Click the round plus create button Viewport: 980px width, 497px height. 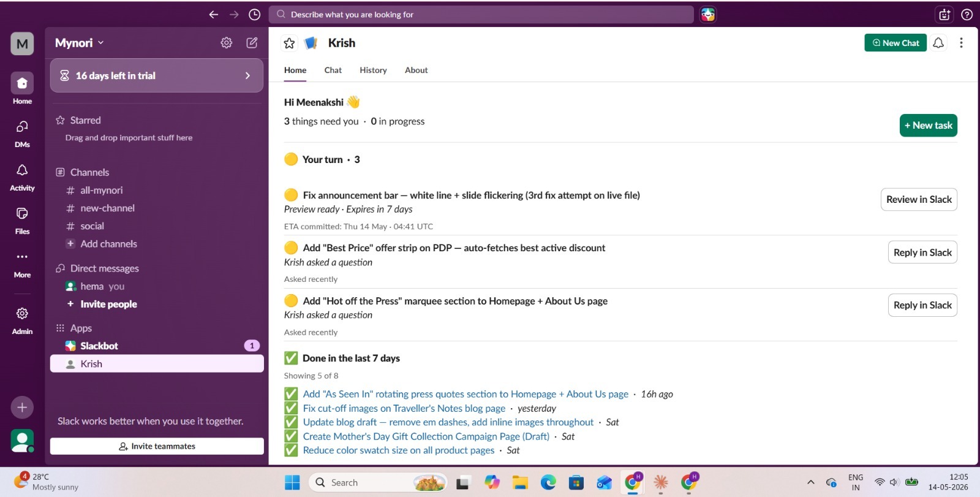coord(22,407)
